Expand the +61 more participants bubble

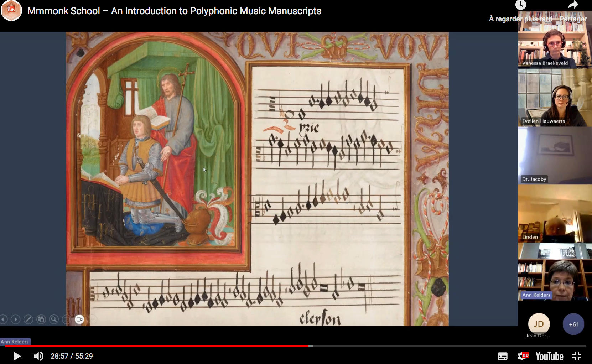pos(573,324)
